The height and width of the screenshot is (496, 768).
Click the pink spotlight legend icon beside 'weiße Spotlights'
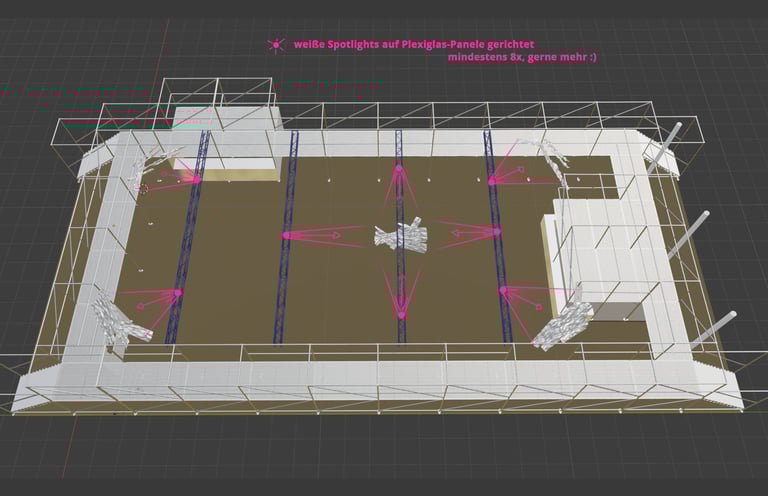(276, 45)
